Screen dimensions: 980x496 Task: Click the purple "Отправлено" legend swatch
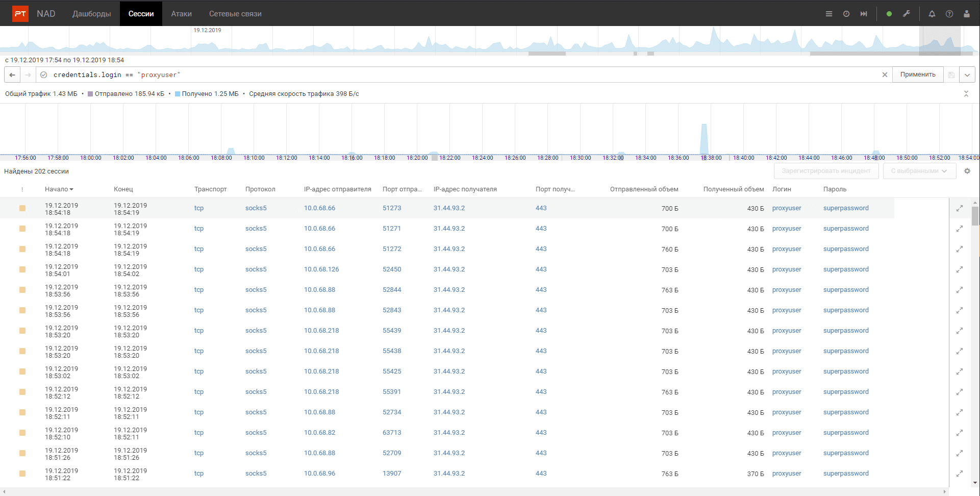pos(90,94)
